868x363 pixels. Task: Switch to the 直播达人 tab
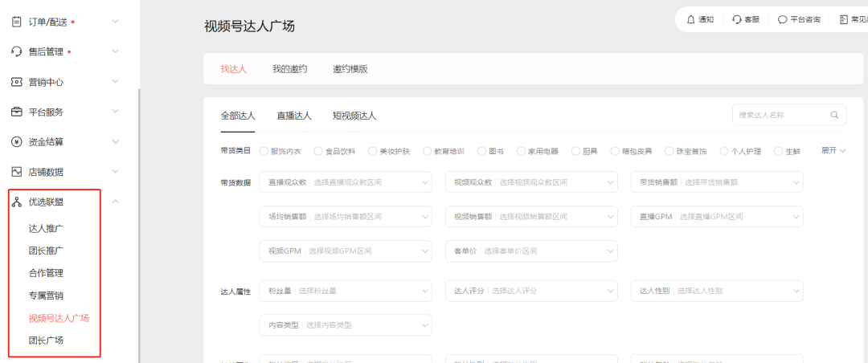(x=293, y=116)
